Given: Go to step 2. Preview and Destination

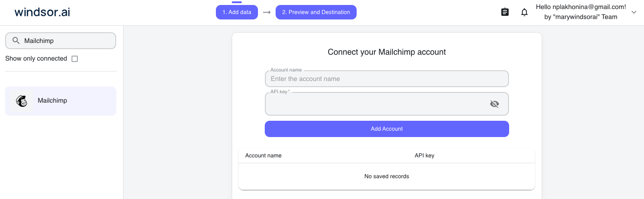Looking at the screenshot, I should (x=316, y=12).
